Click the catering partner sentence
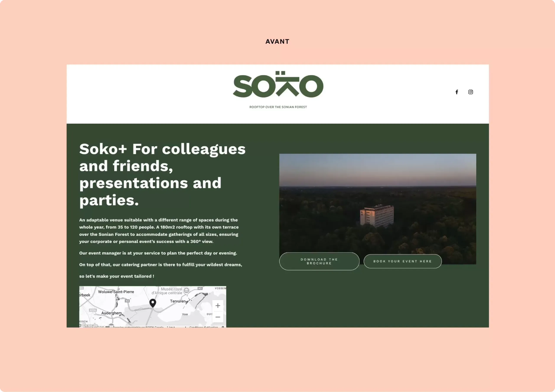This screenshot has height=392, width=555. click(x=160, y=265)
